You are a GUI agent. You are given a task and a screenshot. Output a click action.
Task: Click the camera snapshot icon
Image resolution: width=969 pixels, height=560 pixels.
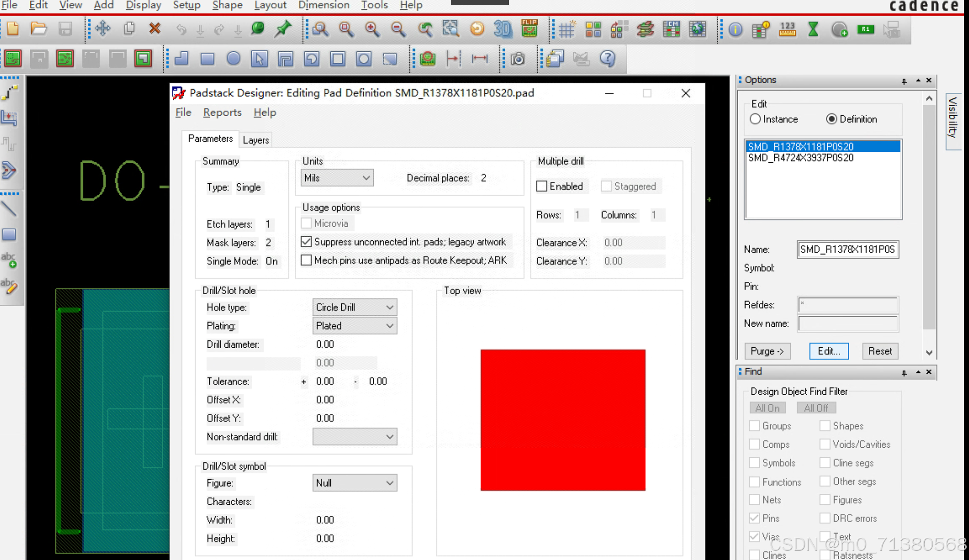click(x=518, y=58)
